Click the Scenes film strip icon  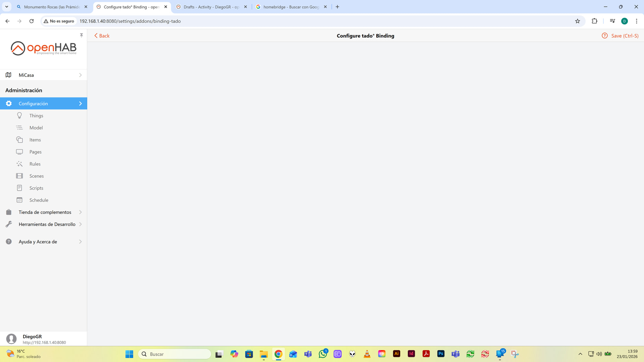(x=19, y=176)
